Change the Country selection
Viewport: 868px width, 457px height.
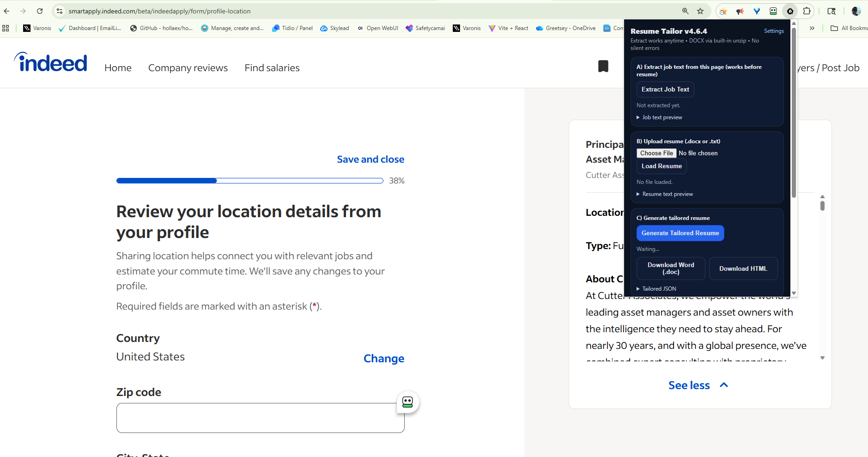coord(384,359)
